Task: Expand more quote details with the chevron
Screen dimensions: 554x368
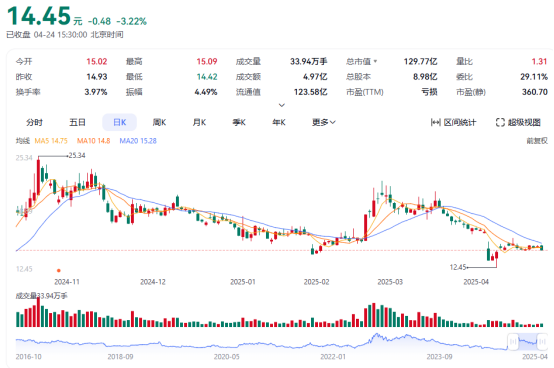Action: (x=282, y=105)
